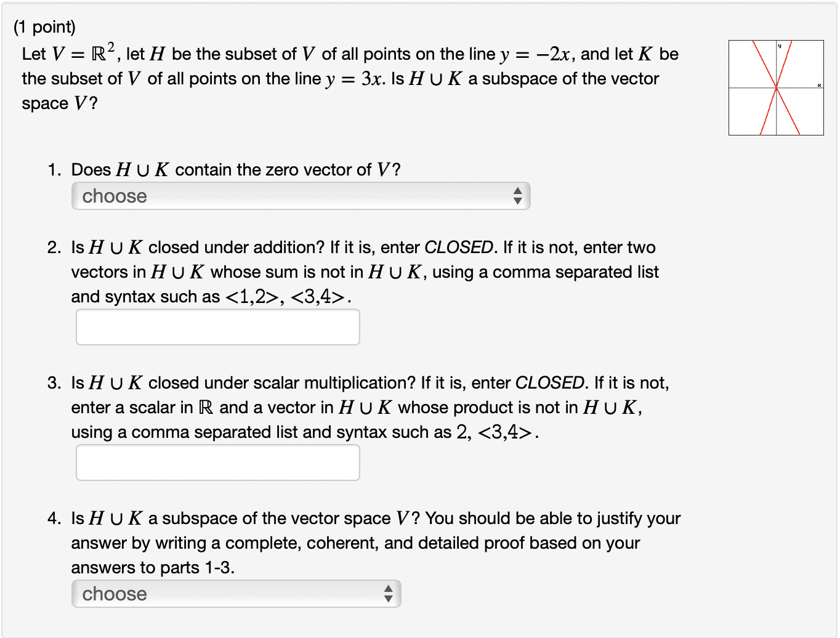Click the graph showing lines y=-2x and y=3x
This screenshot has width=840, height=638.
click(776, 87)
